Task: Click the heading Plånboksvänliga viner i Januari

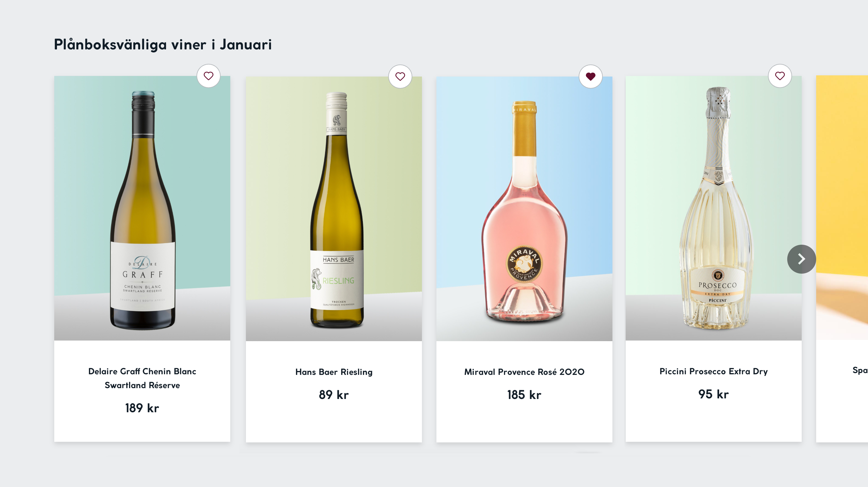Action: click(163, 44)
